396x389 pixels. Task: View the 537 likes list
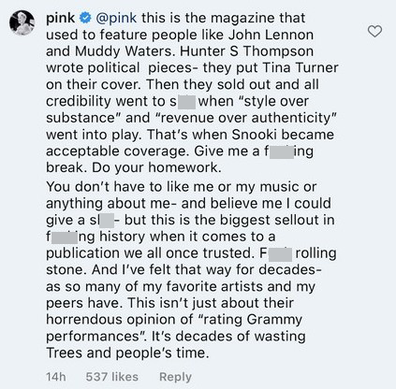coord(112,377)
